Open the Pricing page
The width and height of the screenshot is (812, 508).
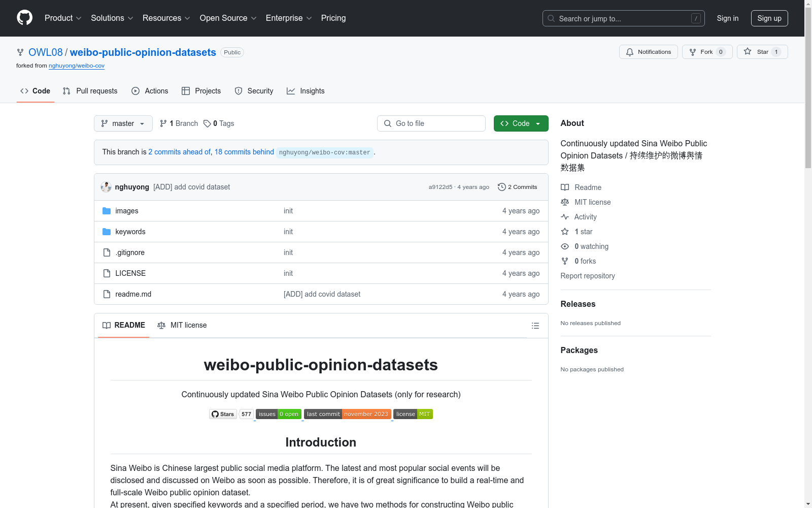333,18
